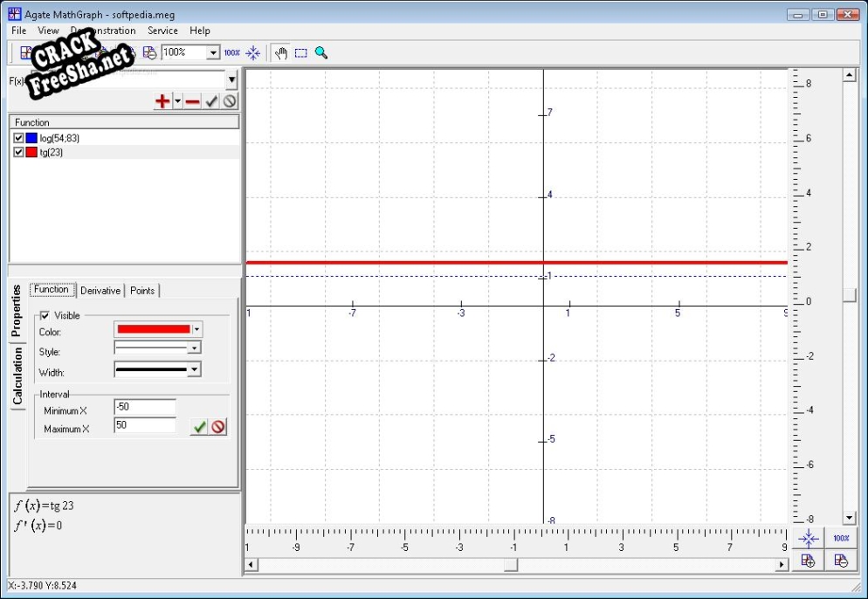Uncheck the log(54;83) function checkbox
868x599 pixels.
click(x=18, y=138)
